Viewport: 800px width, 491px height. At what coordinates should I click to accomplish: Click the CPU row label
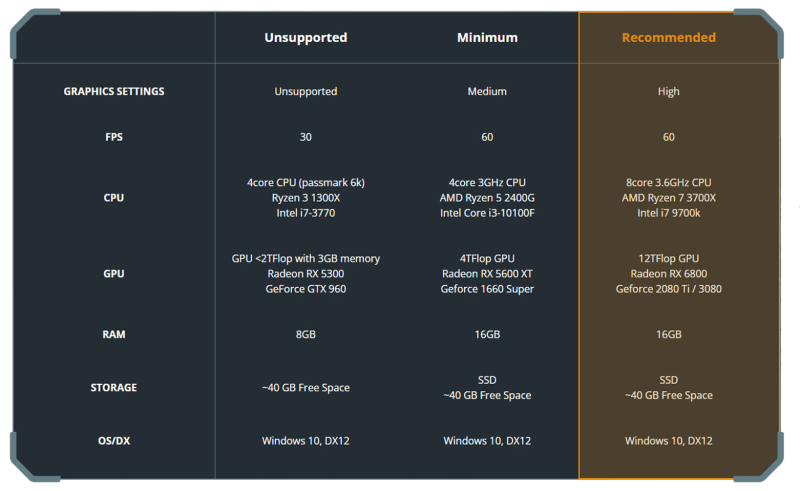(114, 198)
